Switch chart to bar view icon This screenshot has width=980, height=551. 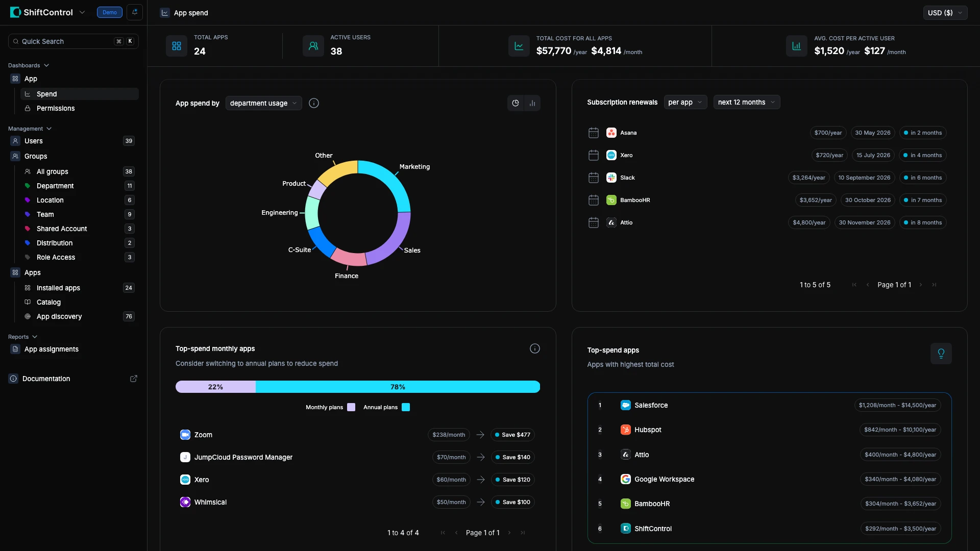(532, 103)
